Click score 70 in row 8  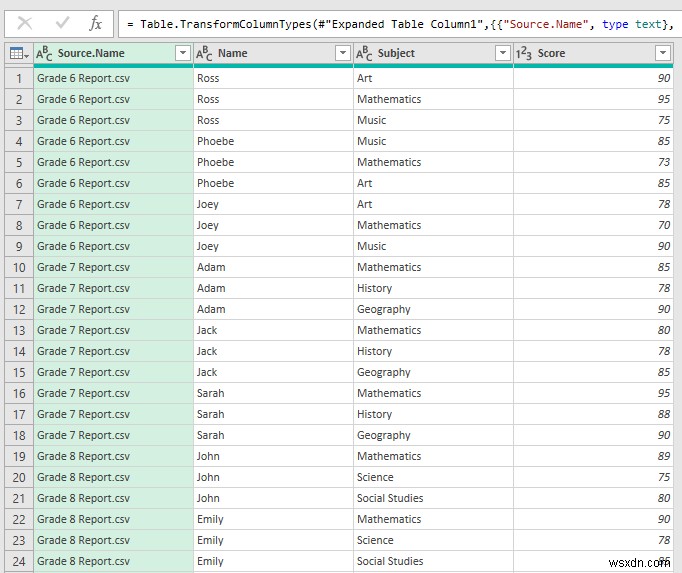(x=593, y=225)
